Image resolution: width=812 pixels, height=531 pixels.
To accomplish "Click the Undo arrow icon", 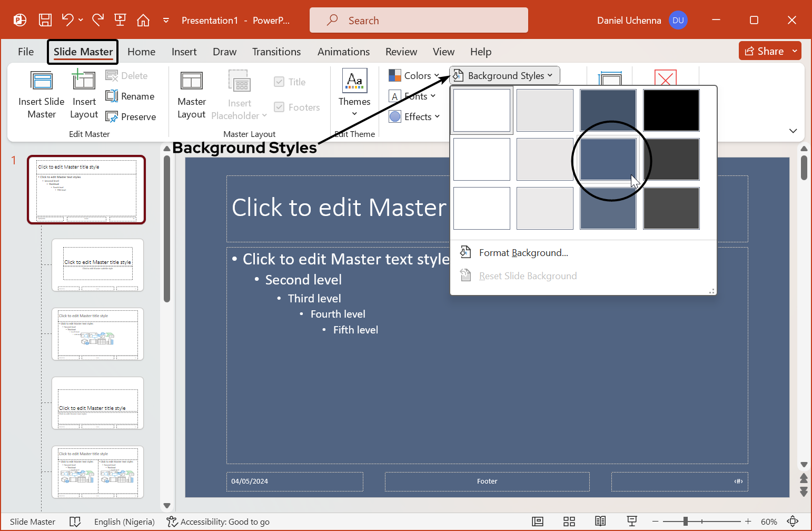I will click(67, 20).
